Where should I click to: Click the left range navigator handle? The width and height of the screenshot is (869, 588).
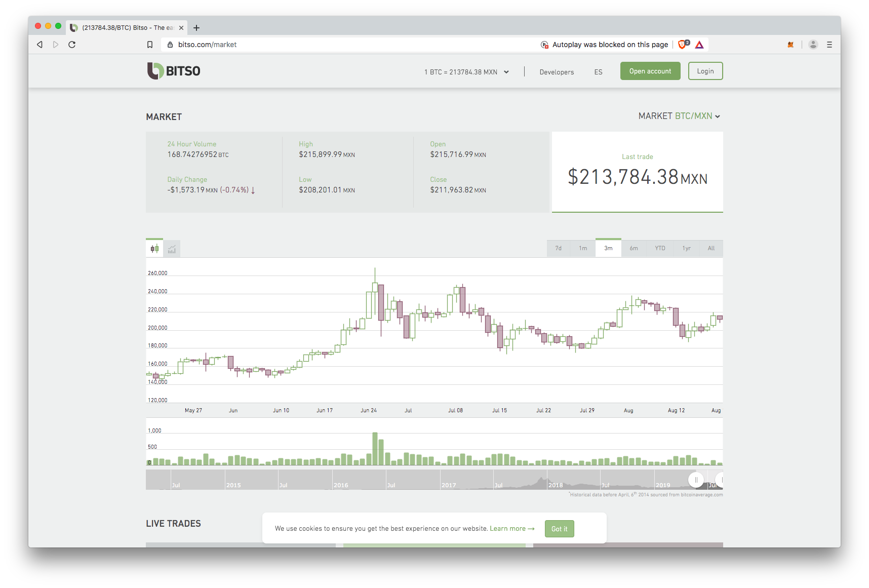coord(696,480)
